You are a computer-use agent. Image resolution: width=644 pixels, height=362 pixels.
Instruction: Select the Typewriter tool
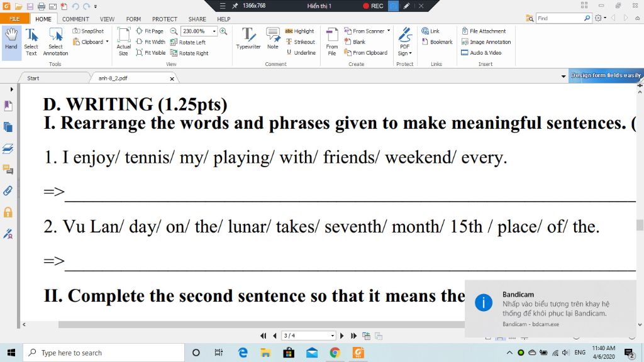tap(248, 39)
